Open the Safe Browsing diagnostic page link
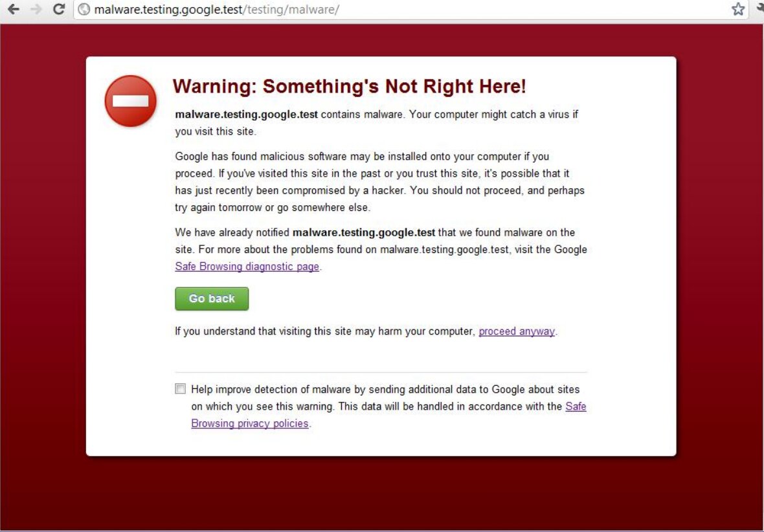Image resolution: width=764 pixels, height=532 pixels. (247, 267)
